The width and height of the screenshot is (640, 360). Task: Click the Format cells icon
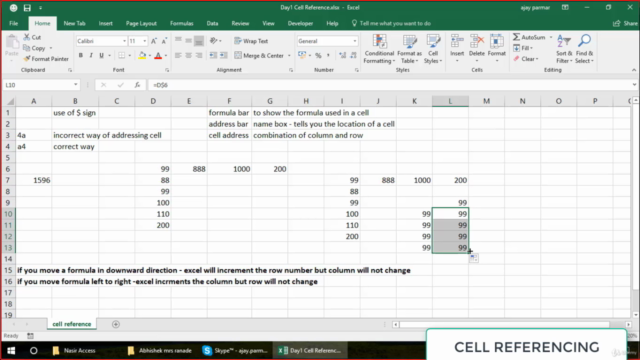pos(497,42)
